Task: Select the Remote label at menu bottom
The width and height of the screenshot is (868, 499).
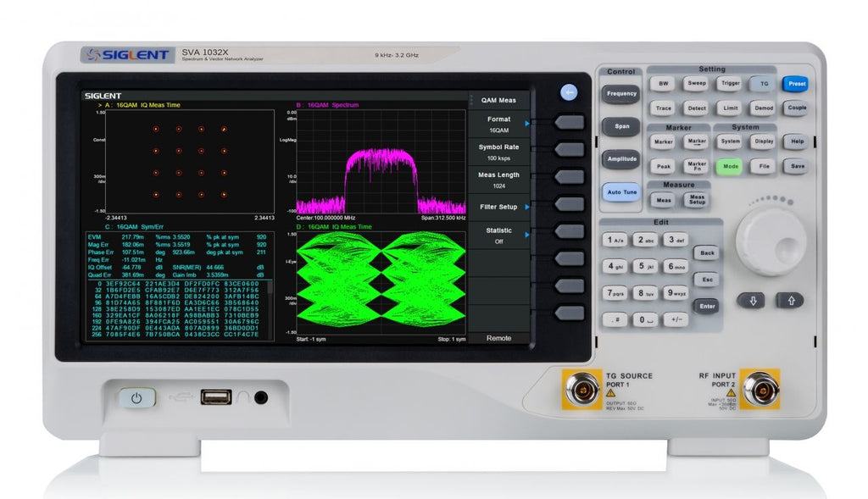Action: 499,337
